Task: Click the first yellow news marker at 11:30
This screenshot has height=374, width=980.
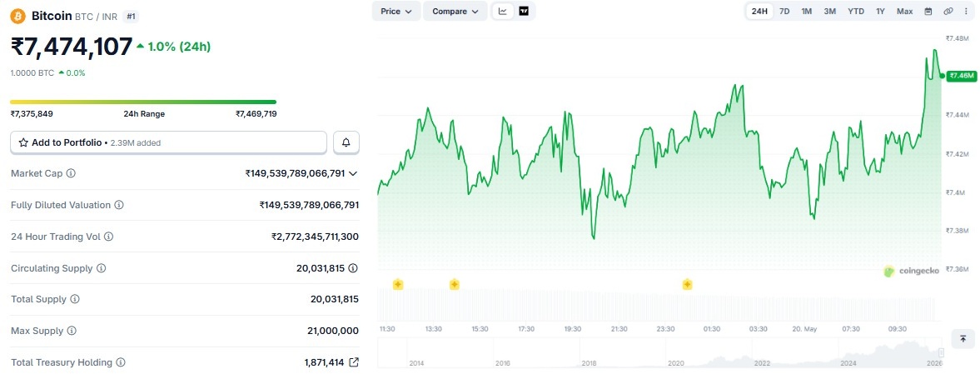Action: pyautogui.click(x=398, y=285)
